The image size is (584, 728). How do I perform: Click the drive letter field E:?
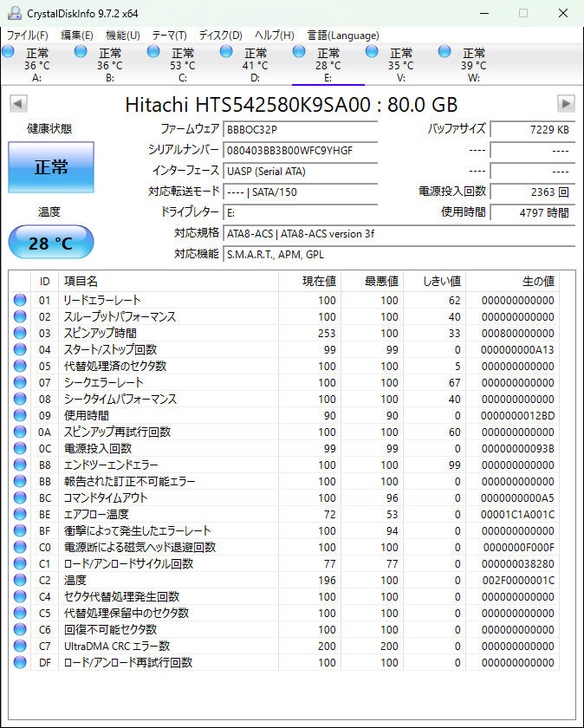[300, 212]
